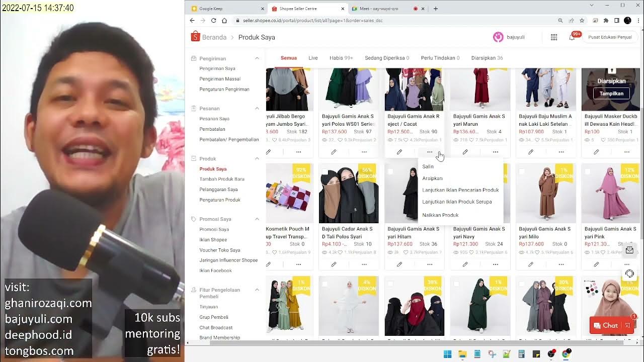Click Tampilkan on the archived mask product
The width and height of the screenshot is (644, 362).
(611, 94)
